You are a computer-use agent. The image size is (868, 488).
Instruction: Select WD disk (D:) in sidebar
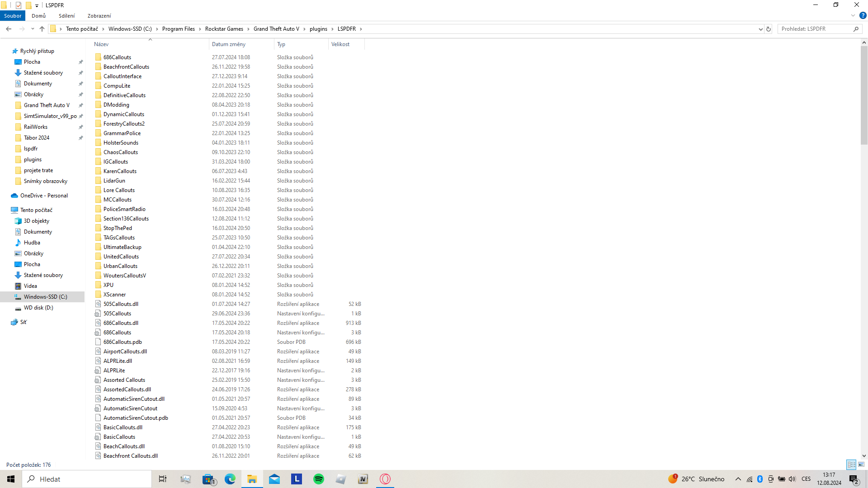(x=38, y=308)
